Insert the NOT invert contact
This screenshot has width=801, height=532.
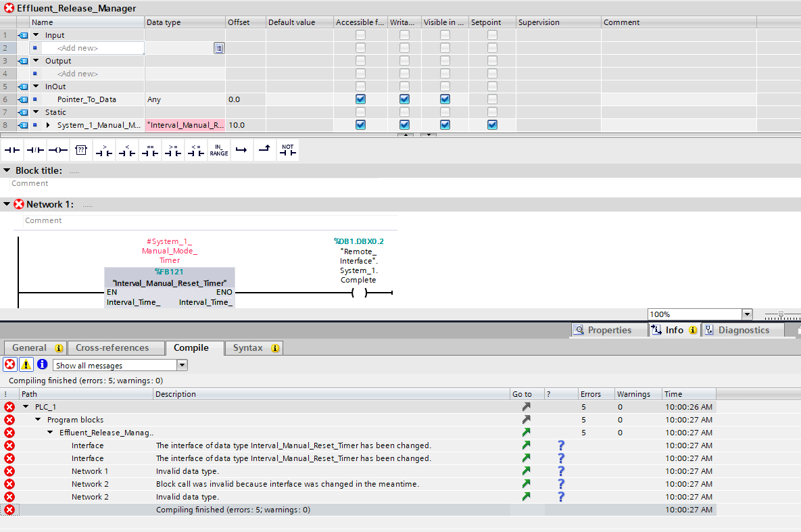click(288, 150)
